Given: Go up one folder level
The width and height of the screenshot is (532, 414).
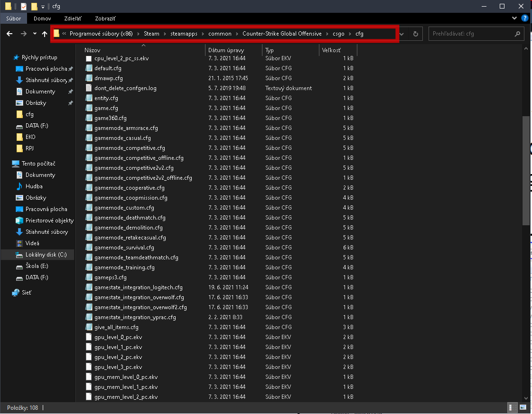Looking at the screenshot, I should [45, 34].
